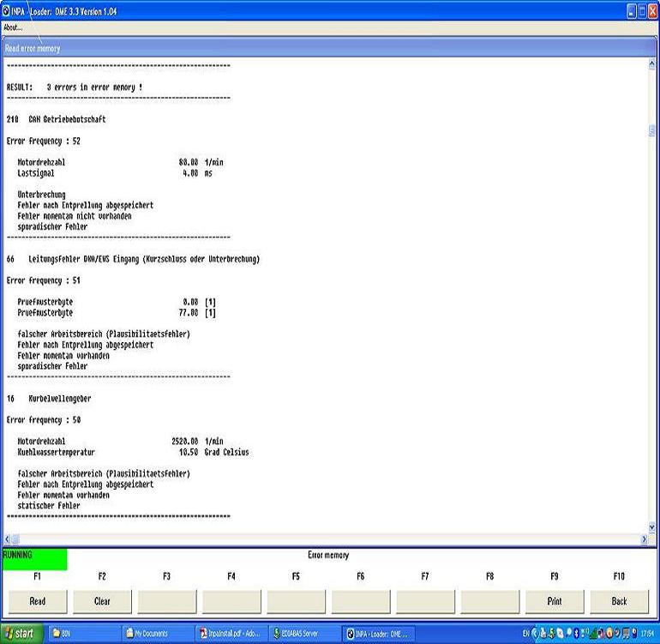The image size is (660, 644).
Task: Click the Print button under F9
Action: click(555, 601)
